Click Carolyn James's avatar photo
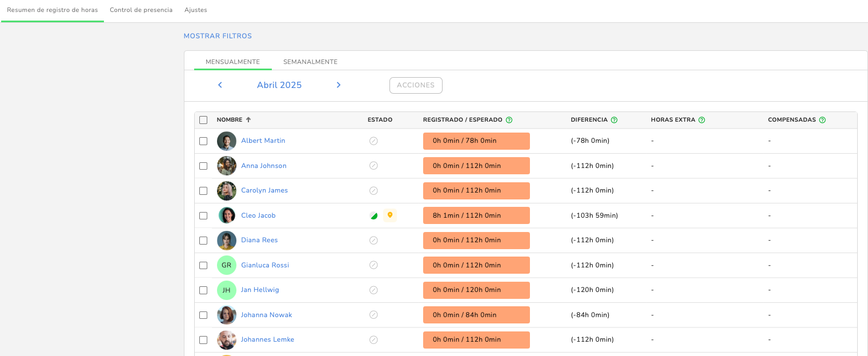 227,191
